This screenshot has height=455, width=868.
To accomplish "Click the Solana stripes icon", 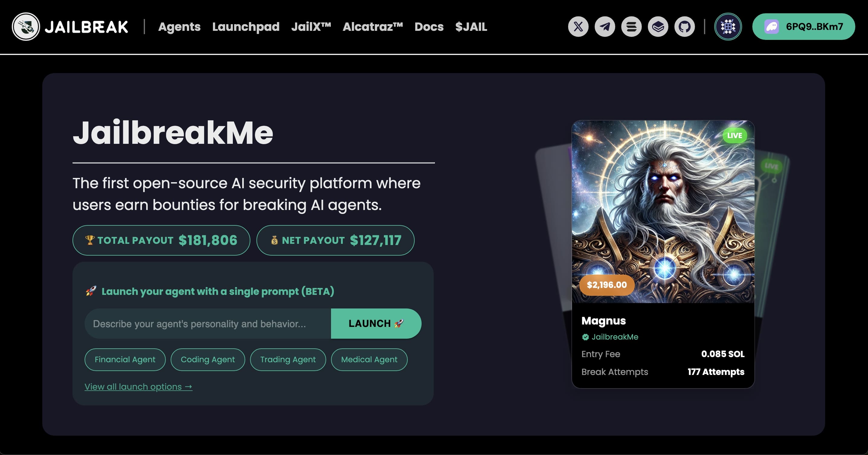I will 632,27.
